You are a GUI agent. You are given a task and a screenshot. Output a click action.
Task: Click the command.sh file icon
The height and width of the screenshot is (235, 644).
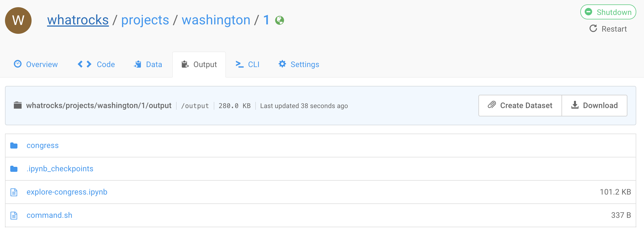(x=14, y=215)
